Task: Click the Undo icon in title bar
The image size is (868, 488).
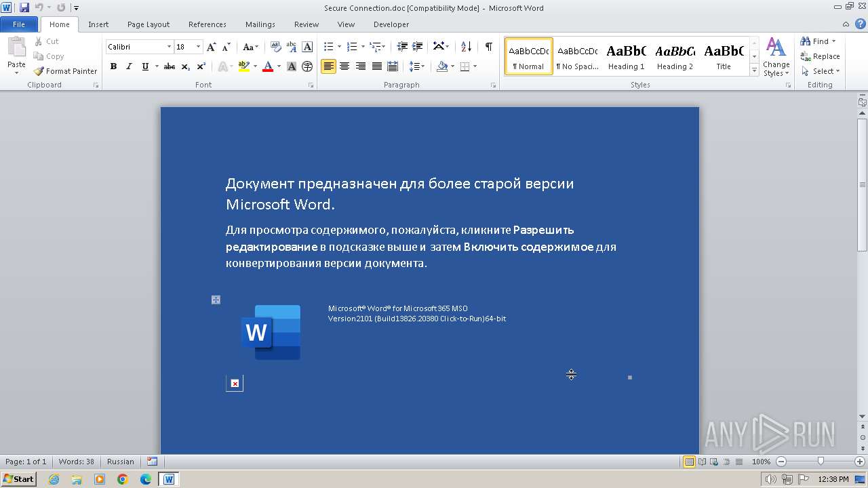Action: (39, 7)
